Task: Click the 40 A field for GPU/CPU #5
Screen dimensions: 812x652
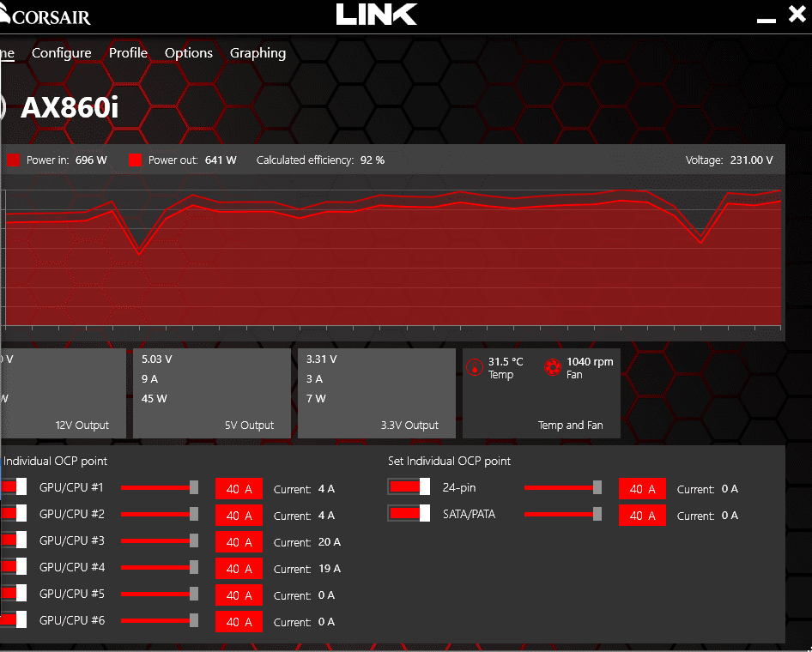Action: [239, 595]
